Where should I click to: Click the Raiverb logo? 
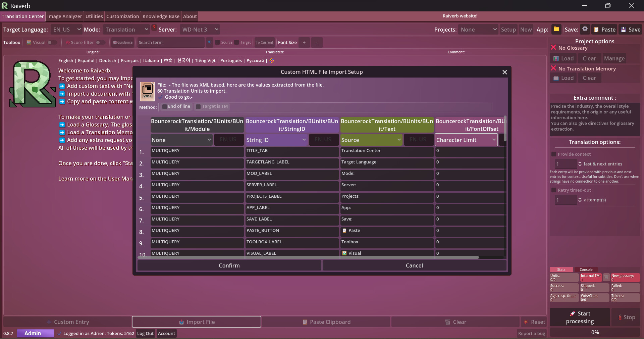tap(5, 5)
